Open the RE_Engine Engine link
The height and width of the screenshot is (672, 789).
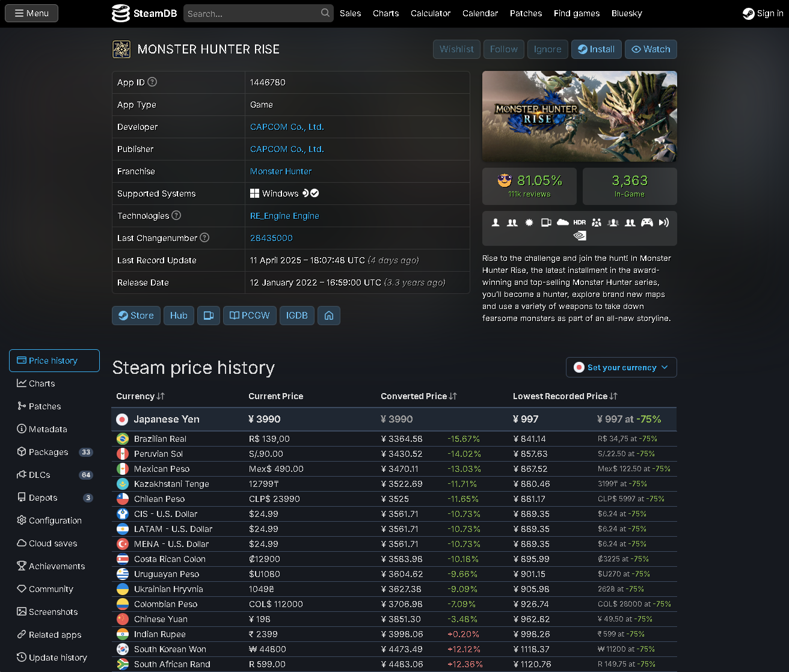[x=284, y=216]
